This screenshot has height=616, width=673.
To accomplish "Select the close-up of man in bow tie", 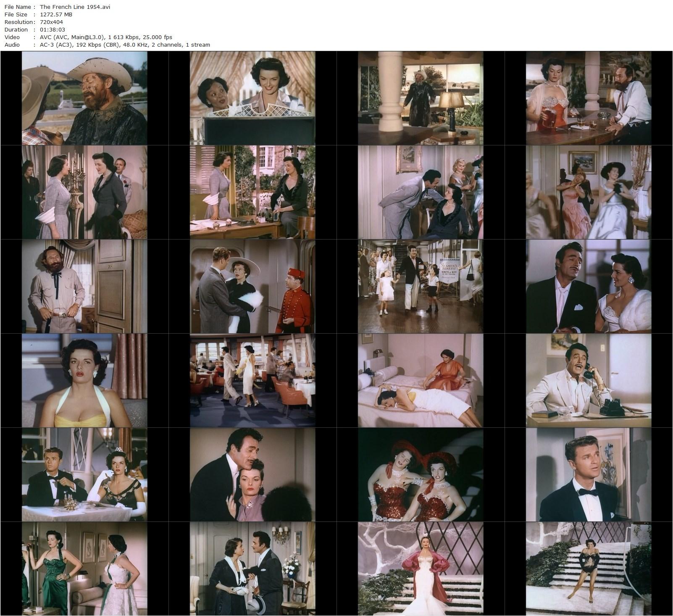I will [589, 475].
